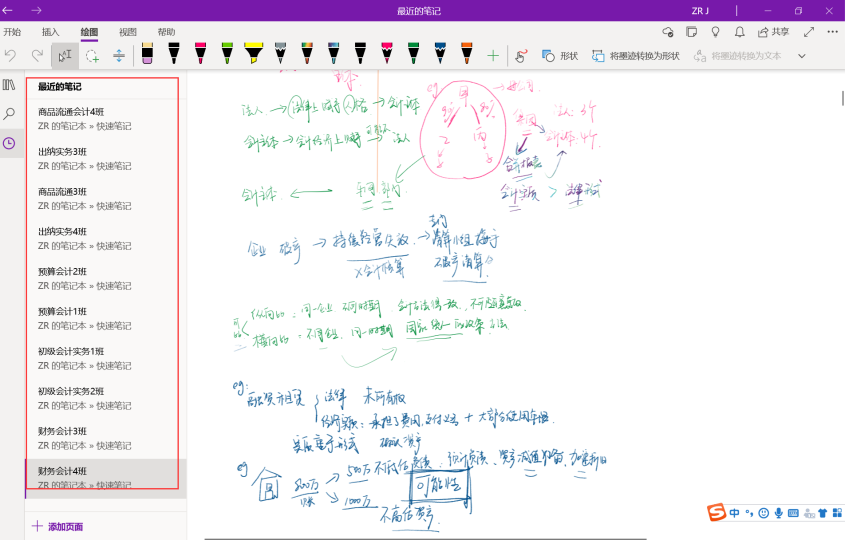Image resolution: width=845 pixels, height=540 pixels.
Task: Toggle the object select or type text tool
Action: [65, 56]
